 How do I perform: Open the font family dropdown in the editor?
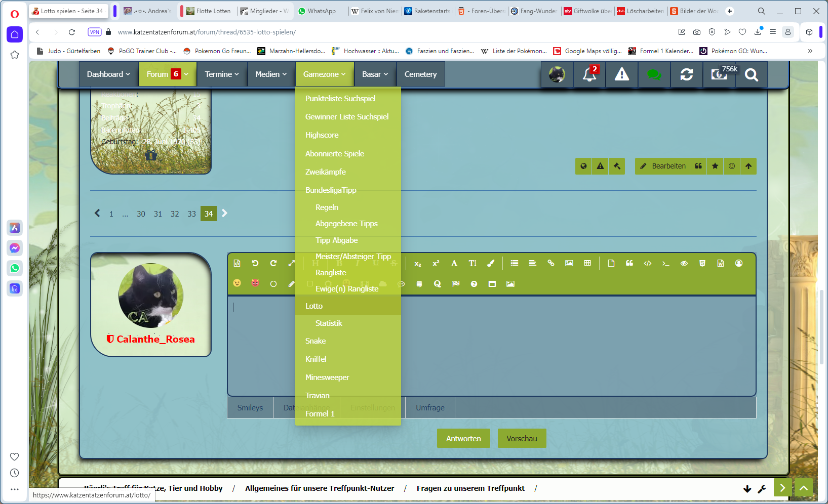click(x=454, y=263)
